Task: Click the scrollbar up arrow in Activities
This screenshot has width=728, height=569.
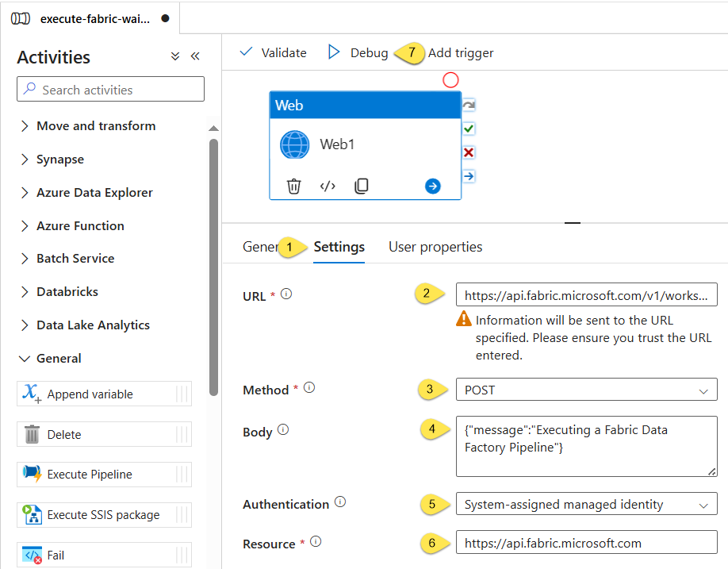Action: pyautogui.click(x=213, y=129)
